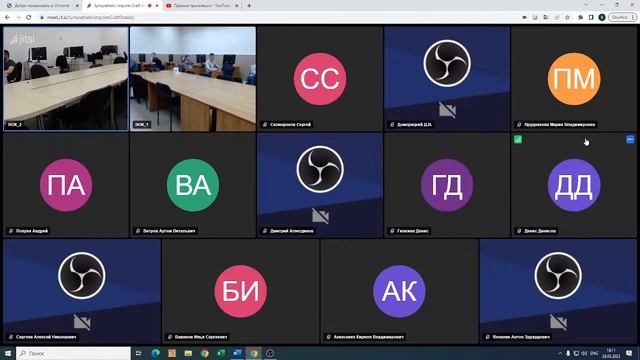640x360 pixels.
Task: Click the muted mic icon under ПА
Action: 11,231
